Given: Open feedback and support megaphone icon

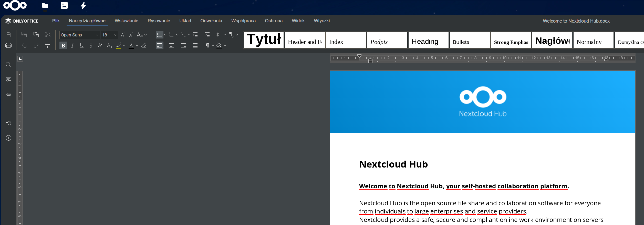Looking at the screenshot, I should tap(8, 123).
